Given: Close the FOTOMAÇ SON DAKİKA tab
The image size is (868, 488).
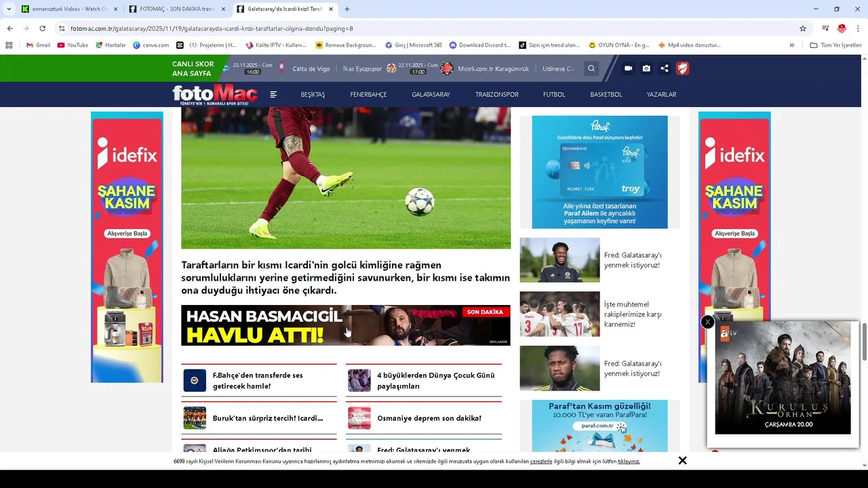Looking at the screenshot, I should pyautogui.click(x=223, y=9).
